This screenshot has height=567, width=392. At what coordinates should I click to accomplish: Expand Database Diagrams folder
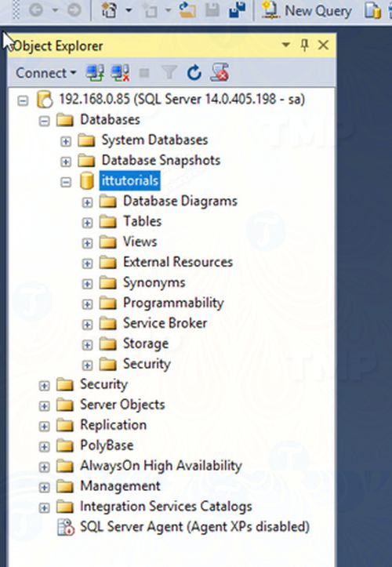pos(87,202)
